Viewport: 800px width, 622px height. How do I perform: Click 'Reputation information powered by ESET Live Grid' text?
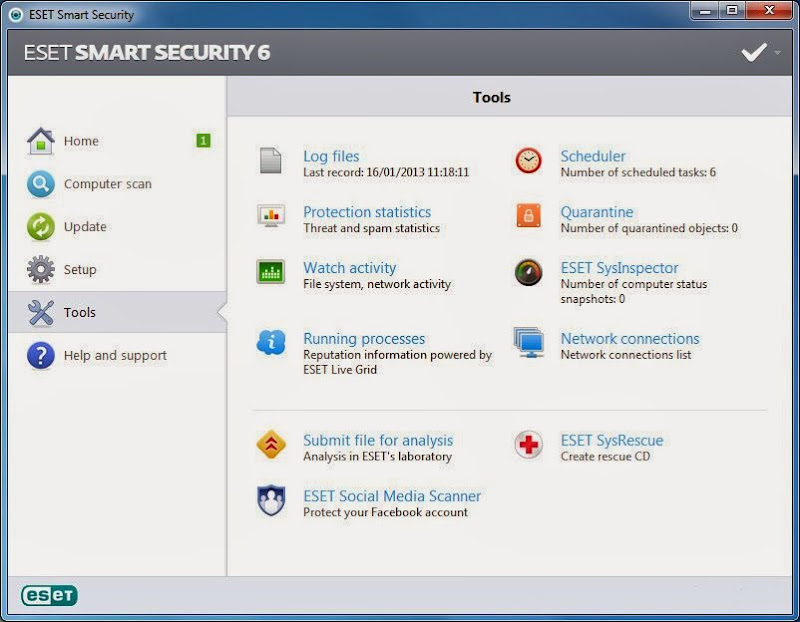point(397,362)
